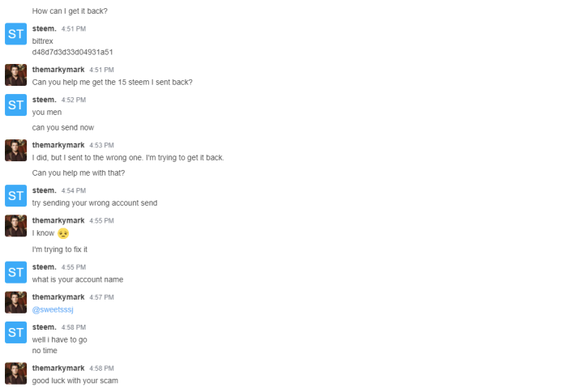This screenshot has height=392, width=584.
Task: Click ST avatar beside "what is your account name"
Action: click(16, 272)
